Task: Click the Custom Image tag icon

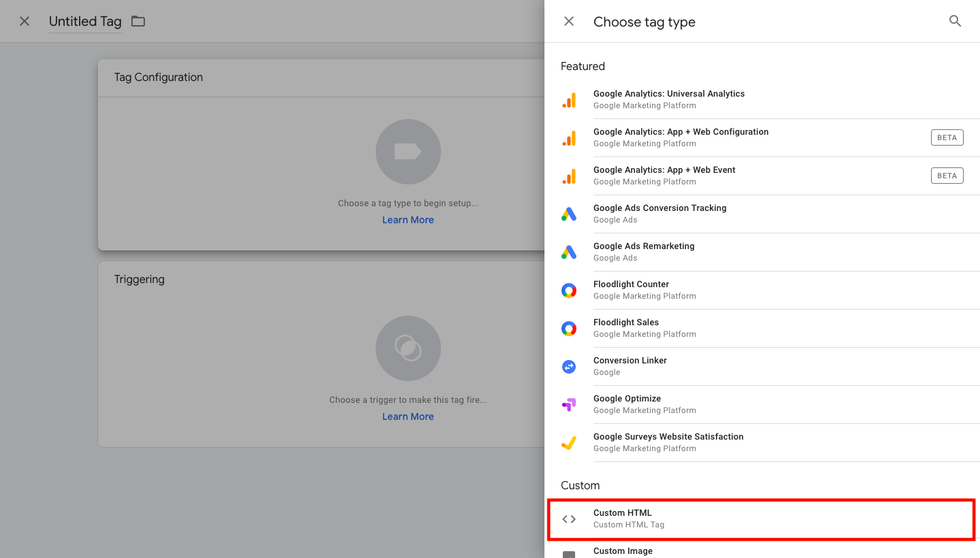Action: point(569,554)
